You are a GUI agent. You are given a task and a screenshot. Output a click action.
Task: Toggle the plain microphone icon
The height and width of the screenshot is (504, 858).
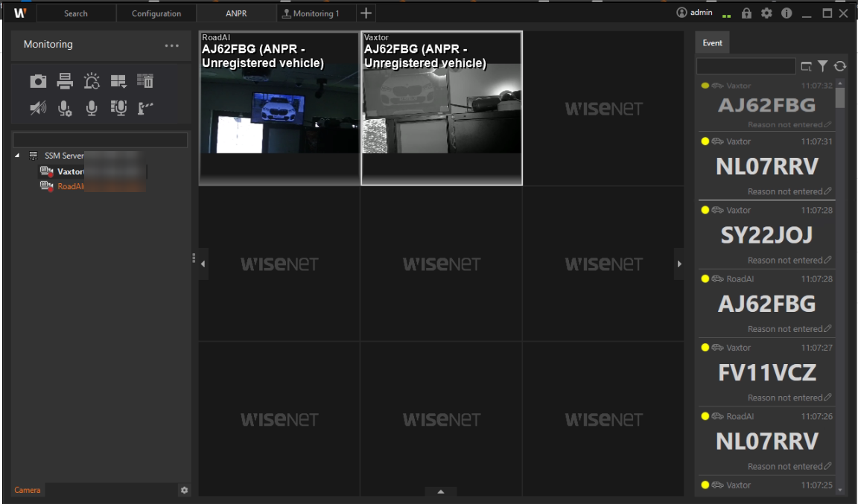pos(92,109)
